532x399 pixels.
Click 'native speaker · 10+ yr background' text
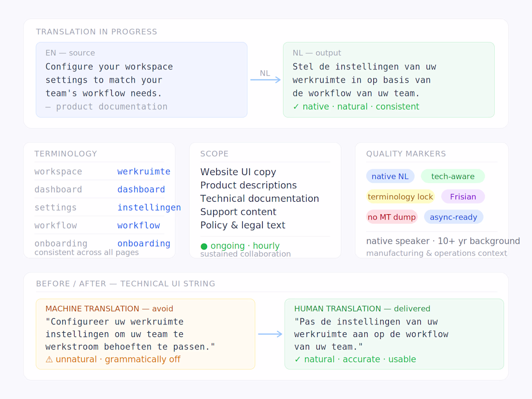[443, 241]
